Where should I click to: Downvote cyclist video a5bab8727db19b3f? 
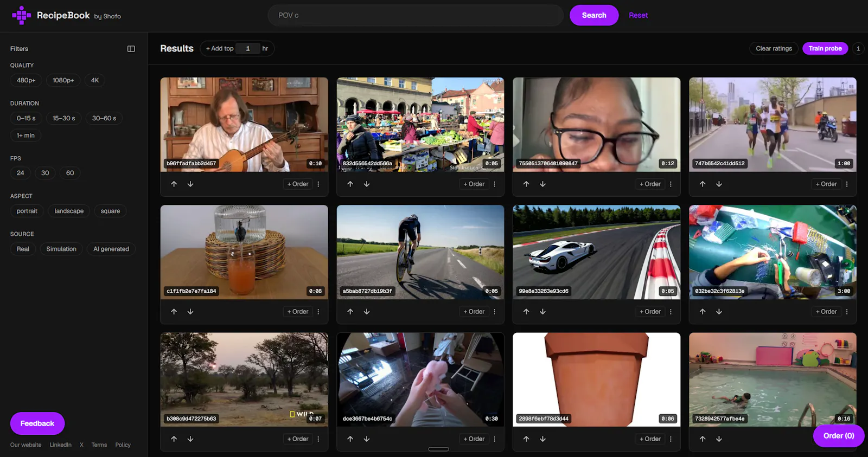point(367,312)
